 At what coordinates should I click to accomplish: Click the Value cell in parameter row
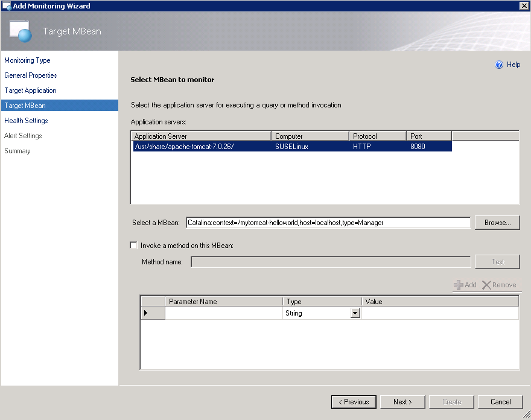tap(440, 313)
